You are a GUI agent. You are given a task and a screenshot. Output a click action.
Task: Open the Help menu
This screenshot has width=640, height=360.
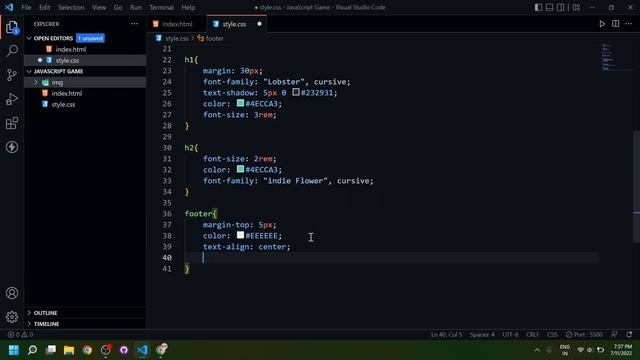[x=188, y=7]
